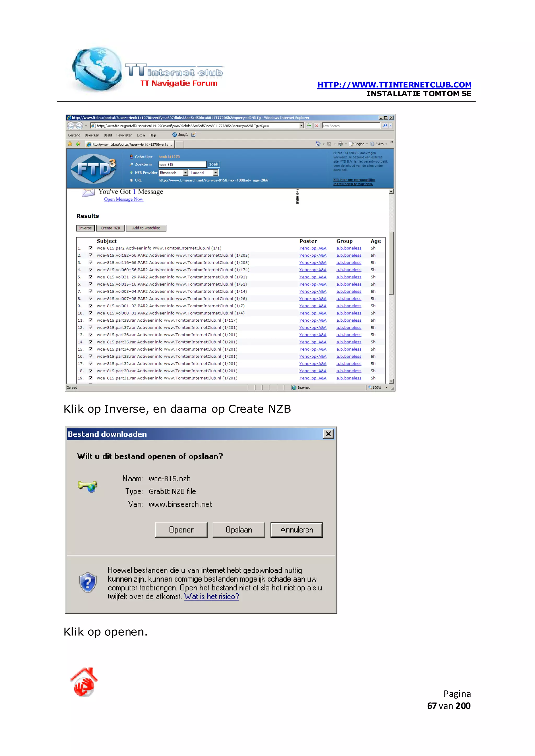Click the Print icon in command bar
This screenshot has width=535, height=756.
(x=340, y=144)
